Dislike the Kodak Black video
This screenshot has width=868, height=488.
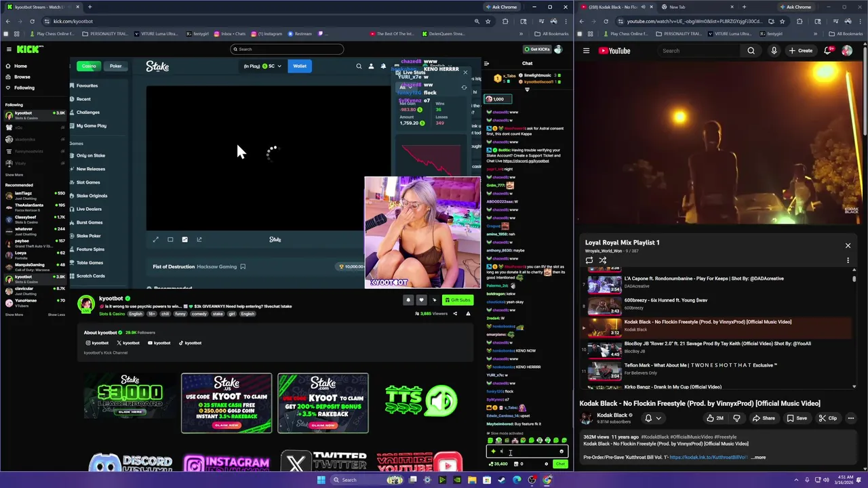click(736, 418)
